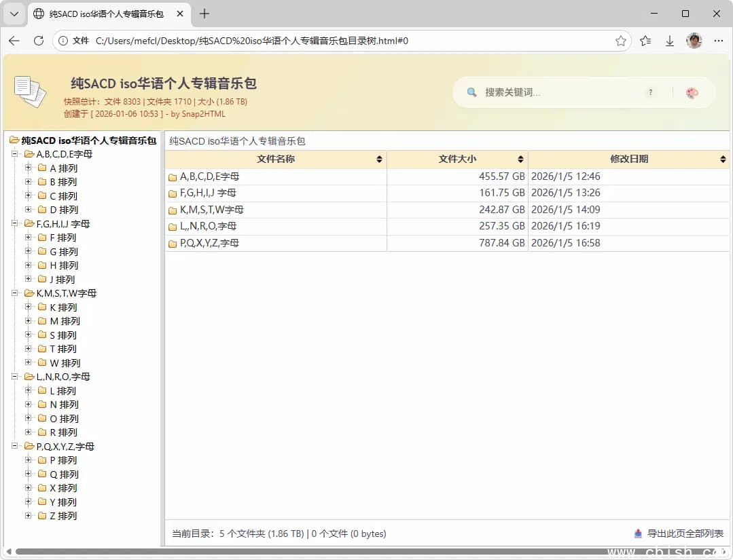Click the bookmark star in address bar

620,41
